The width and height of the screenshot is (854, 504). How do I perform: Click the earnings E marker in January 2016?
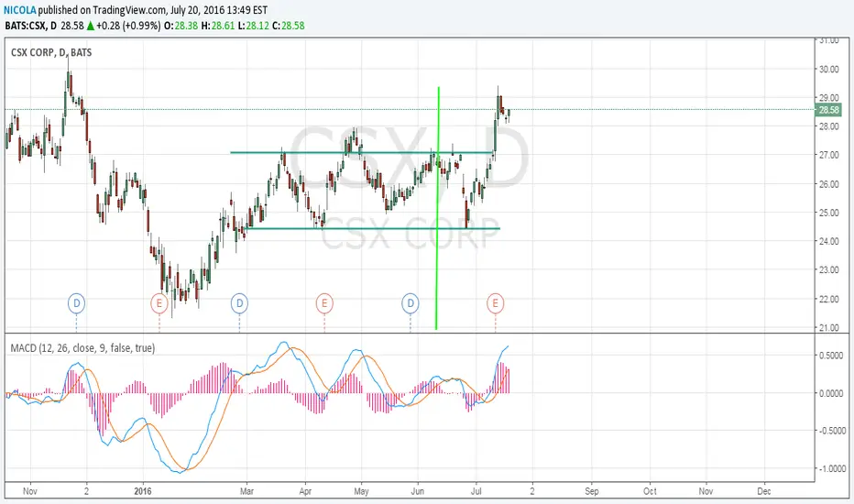(x=159, y=303)
